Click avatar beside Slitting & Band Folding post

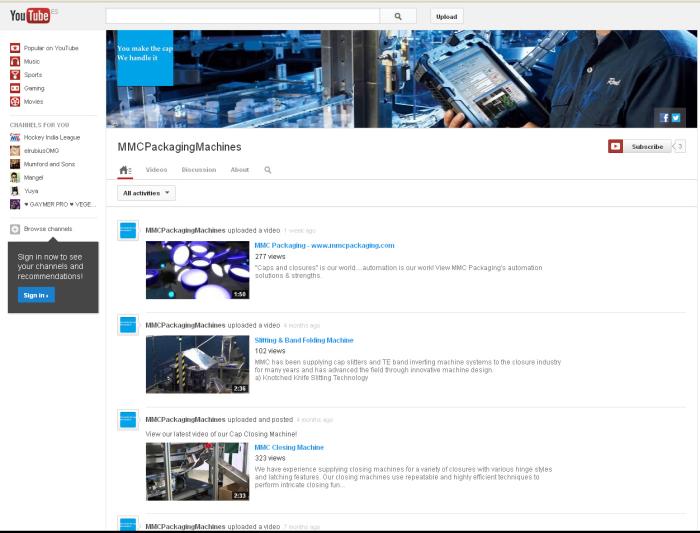click(128, 325)
